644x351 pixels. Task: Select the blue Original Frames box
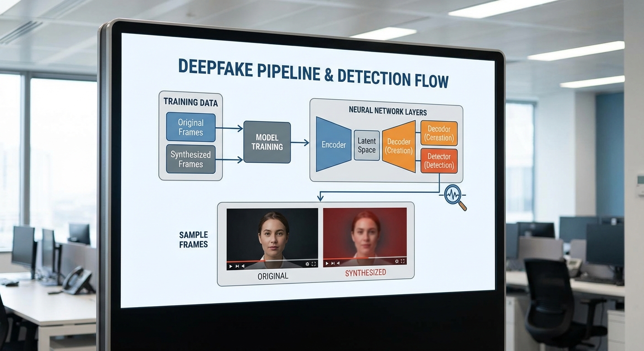[x=190, y=128]
